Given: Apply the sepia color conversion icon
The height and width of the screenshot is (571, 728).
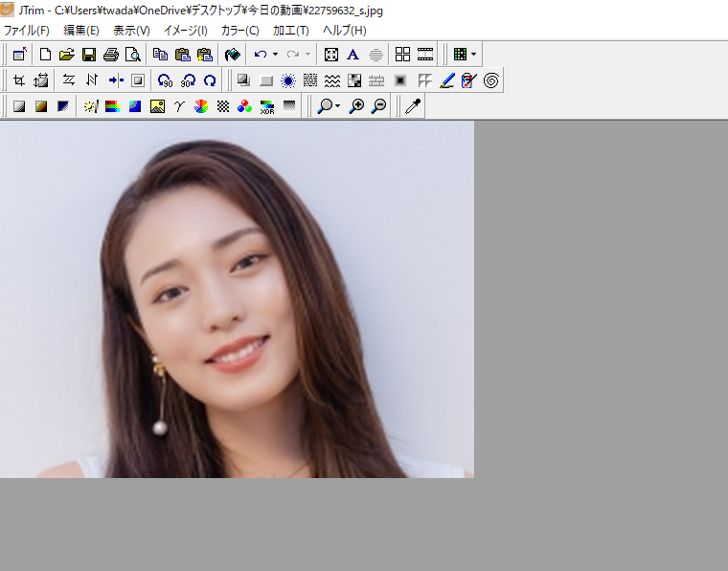Looking at the screenshot, I should click(41, 106).
